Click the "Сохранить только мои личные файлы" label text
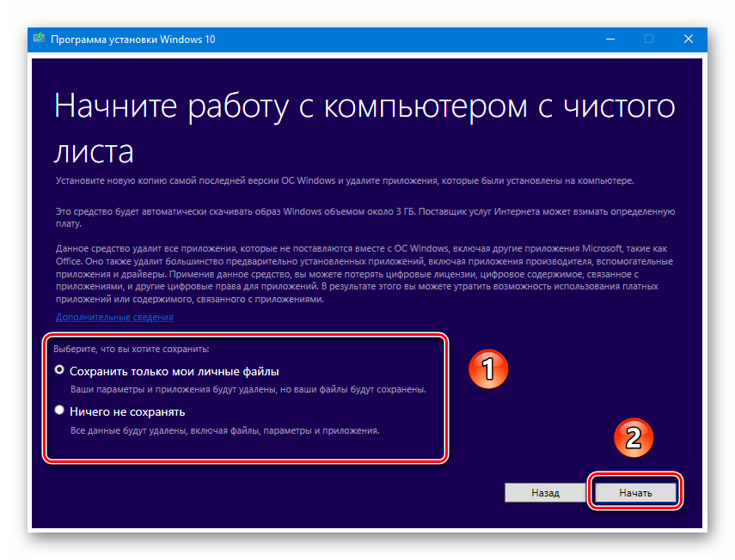 pos(175,371)
